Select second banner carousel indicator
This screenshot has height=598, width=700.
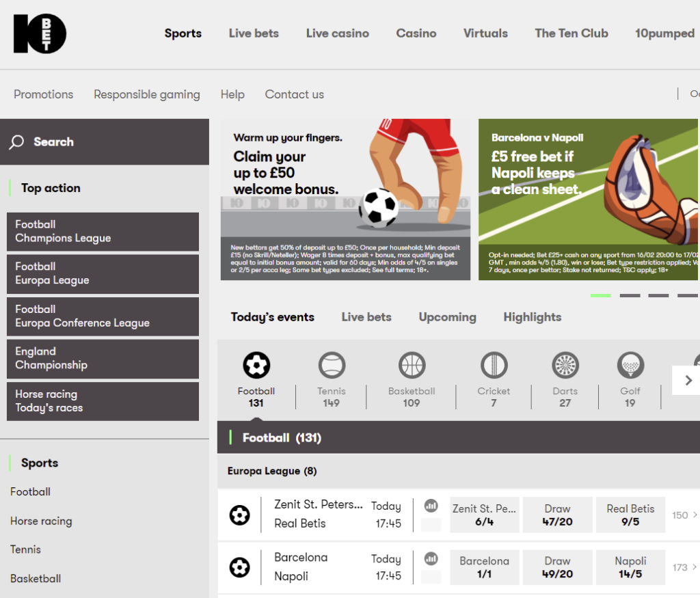coord(630,295)
